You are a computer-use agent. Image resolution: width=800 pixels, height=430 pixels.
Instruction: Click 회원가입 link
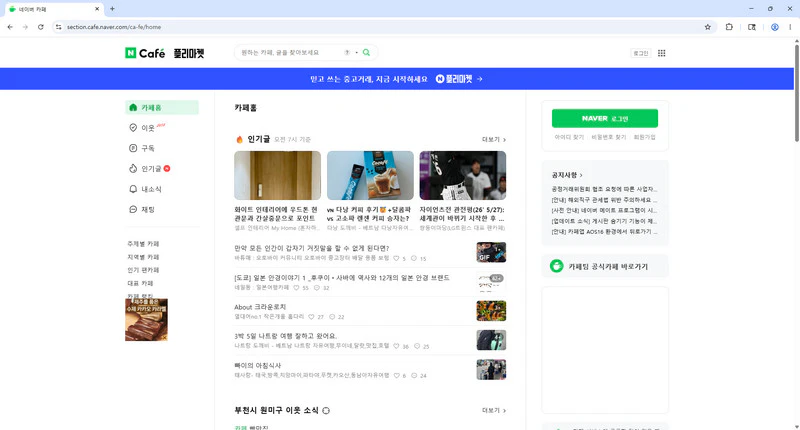click(644, 137)
